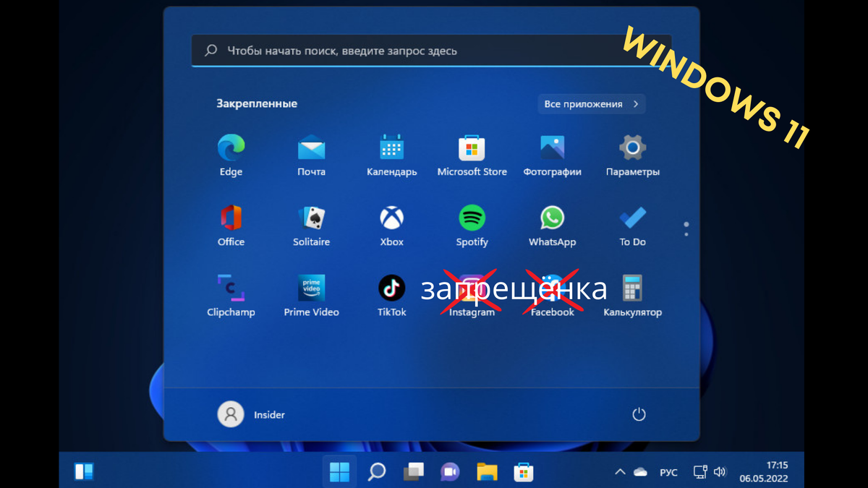Viewport: 868px width, 488px height.
Task: Open Microsoft Store from pinned apps
Action: click(472, 155)
